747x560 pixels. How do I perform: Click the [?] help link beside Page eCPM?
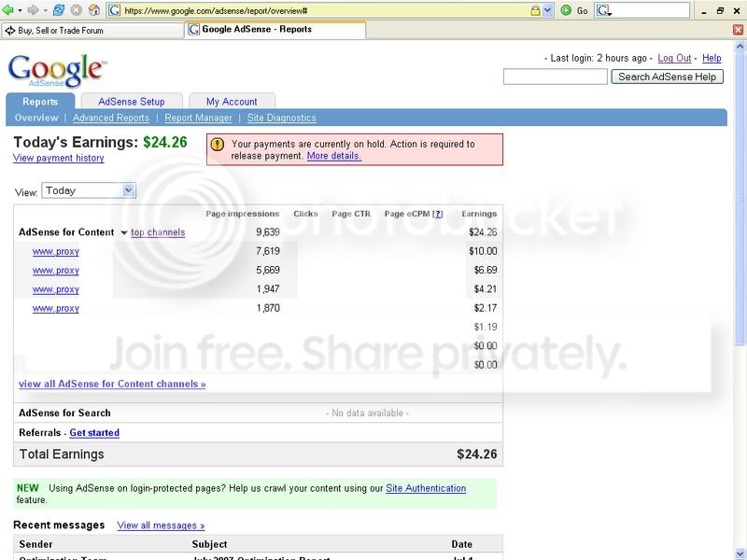coord(437,214)
